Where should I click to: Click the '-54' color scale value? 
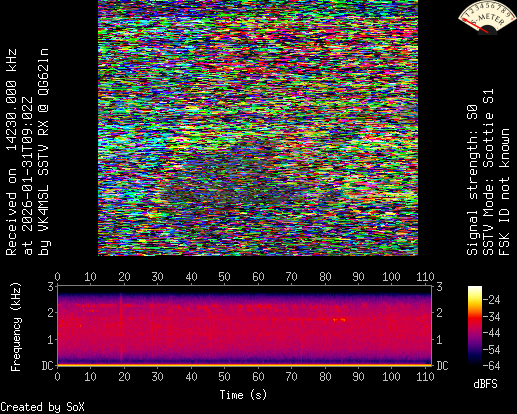(492, 350)
